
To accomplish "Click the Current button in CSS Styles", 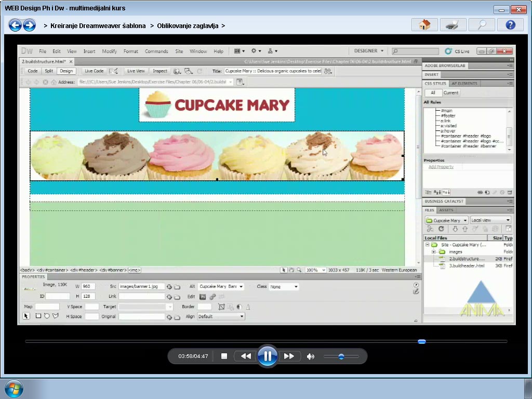I will point(450,93).
